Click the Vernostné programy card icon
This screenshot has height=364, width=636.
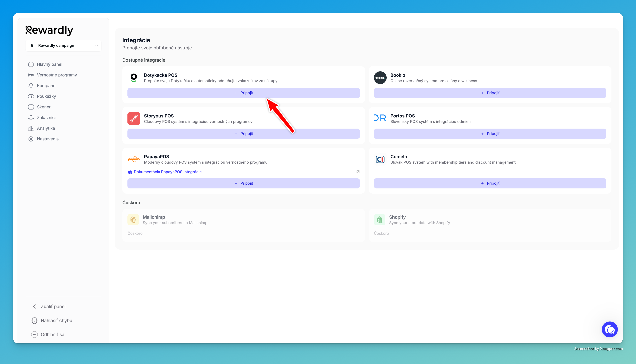(31, 75)
